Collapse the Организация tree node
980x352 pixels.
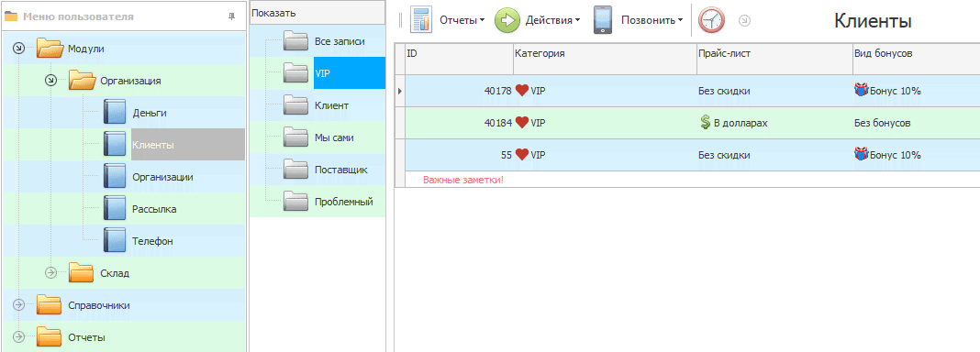[51, 80]
